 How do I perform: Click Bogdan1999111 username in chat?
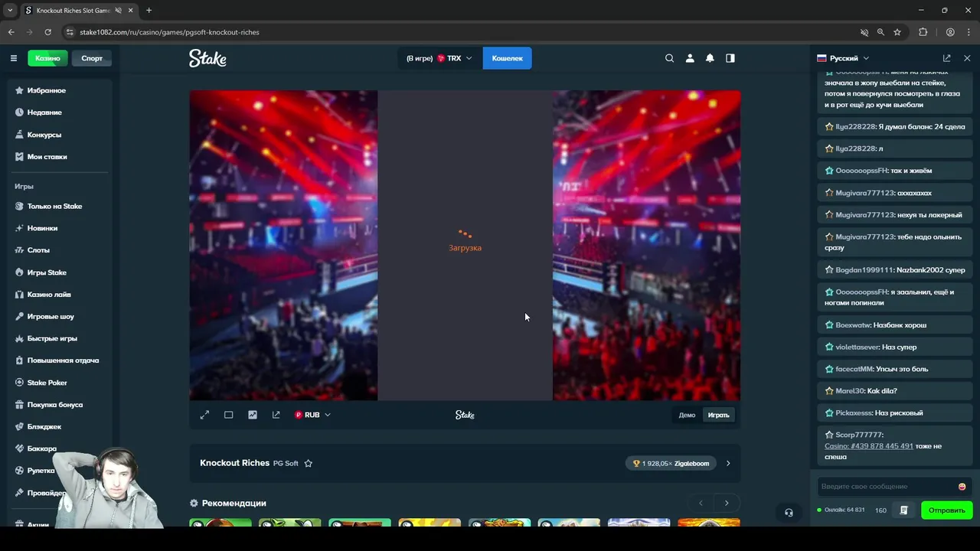[x=864, y=270]
